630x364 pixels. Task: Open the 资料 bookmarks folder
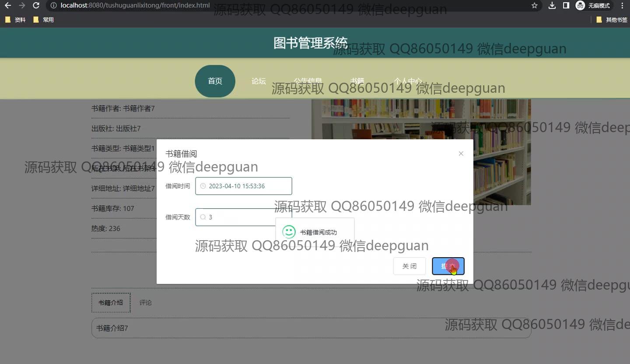coord(16,20)
